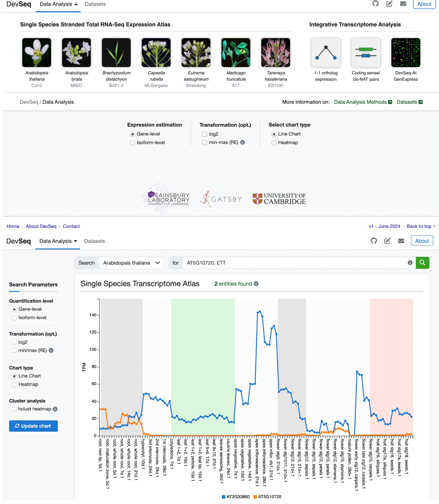Open the DevSeq-At GenExpress icon

tap(406, 53)
